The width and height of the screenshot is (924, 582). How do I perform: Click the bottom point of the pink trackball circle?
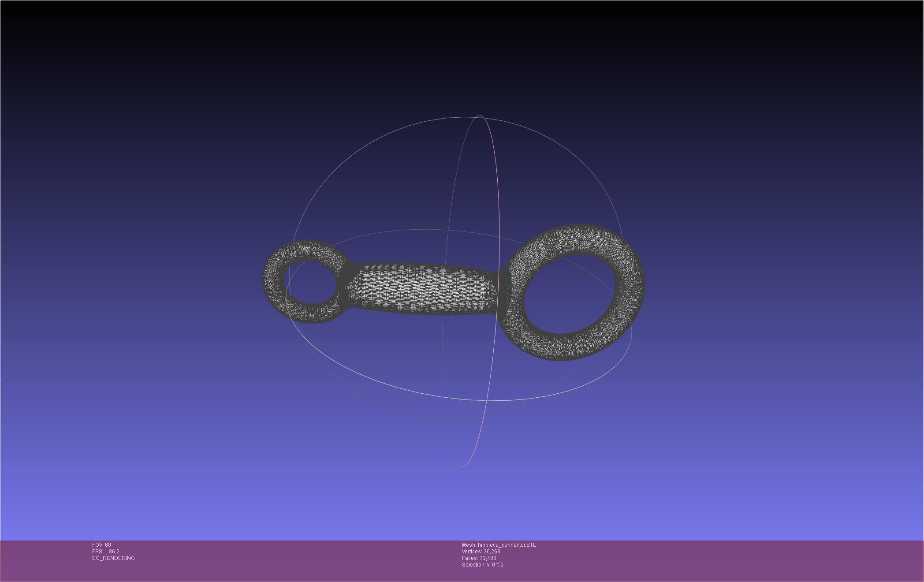(x=462, y=466)
